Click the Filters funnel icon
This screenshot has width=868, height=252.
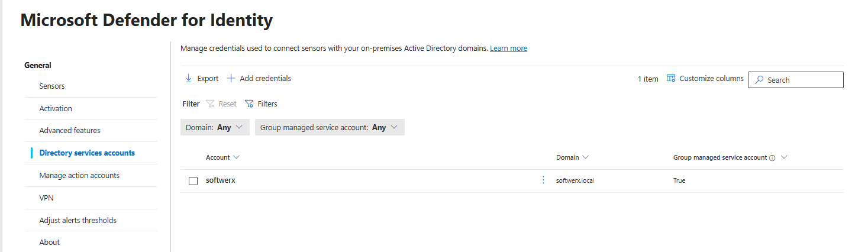click(x=249, y=104)
